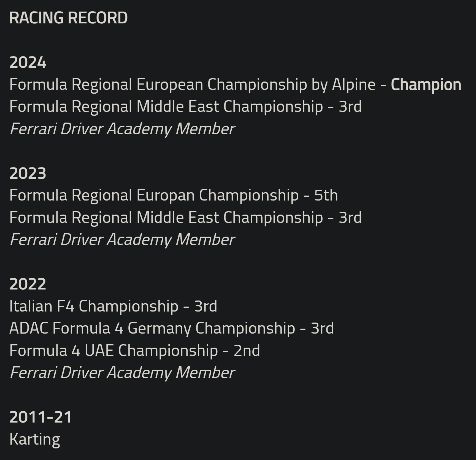Click the 2nd place result text
The image size is (476, 460).
click(x=247, y=350)
